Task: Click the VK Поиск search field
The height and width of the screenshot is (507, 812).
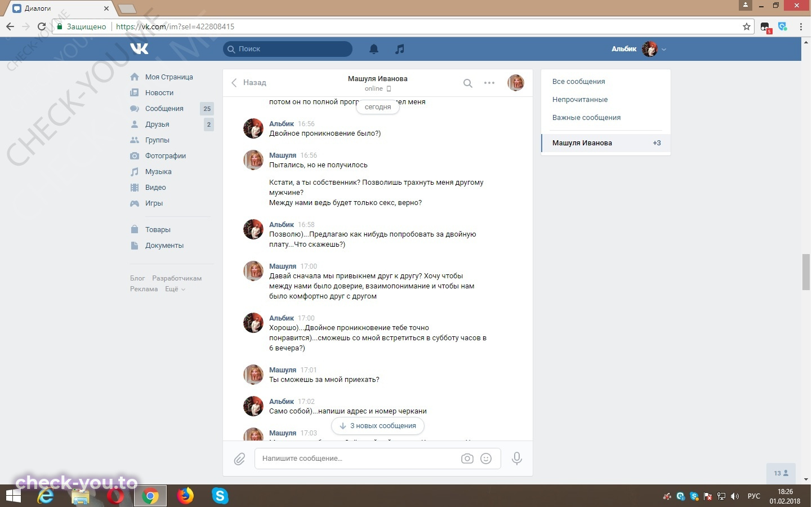Action: tap(288, 49)
